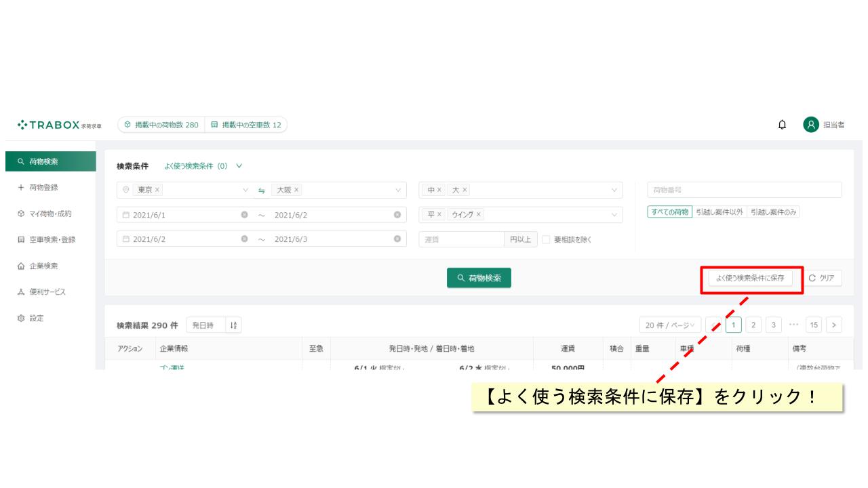Select 引越し案件以外 filter option

[719, 212]
